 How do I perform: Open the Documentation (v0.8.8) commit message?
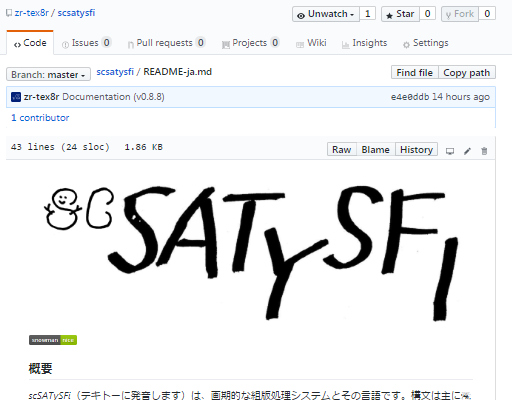(113, 97)
